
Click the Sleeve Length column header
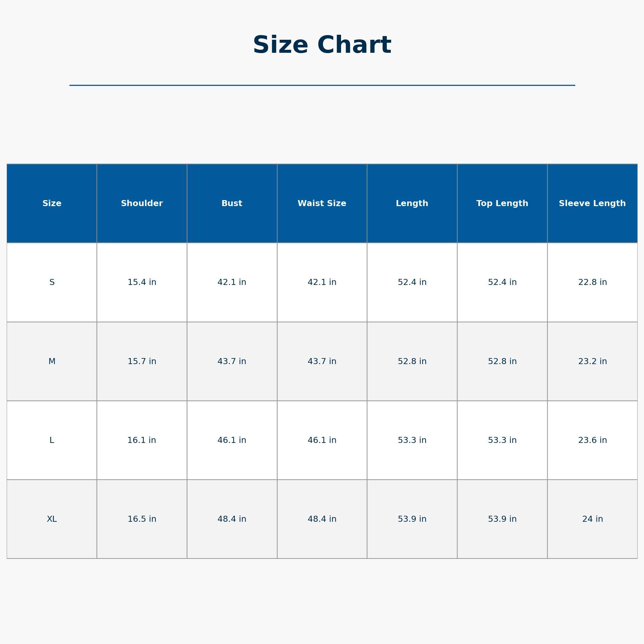coord(592,203)
